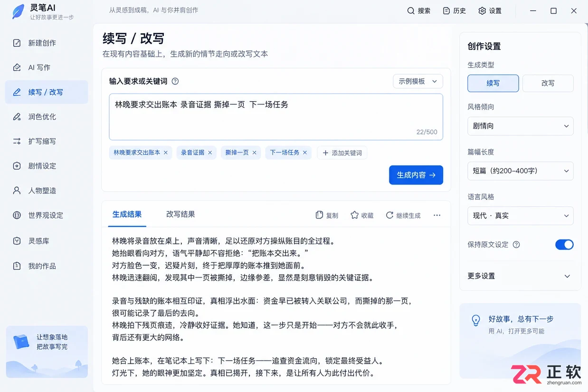Click the 灵感库 sidebar icon
This screenshot has height=392, width=588.
pyautogui.click(x=17, y=241)
